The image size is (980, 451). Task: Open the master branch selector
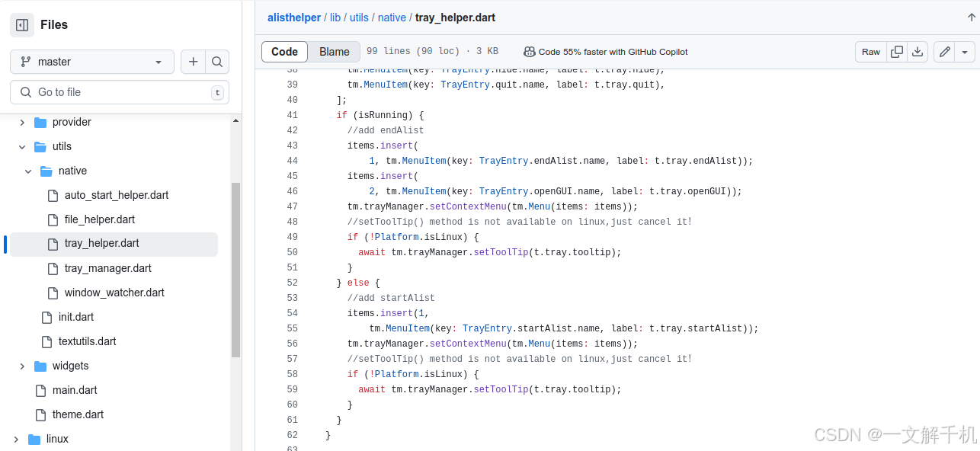click(91, 62)
